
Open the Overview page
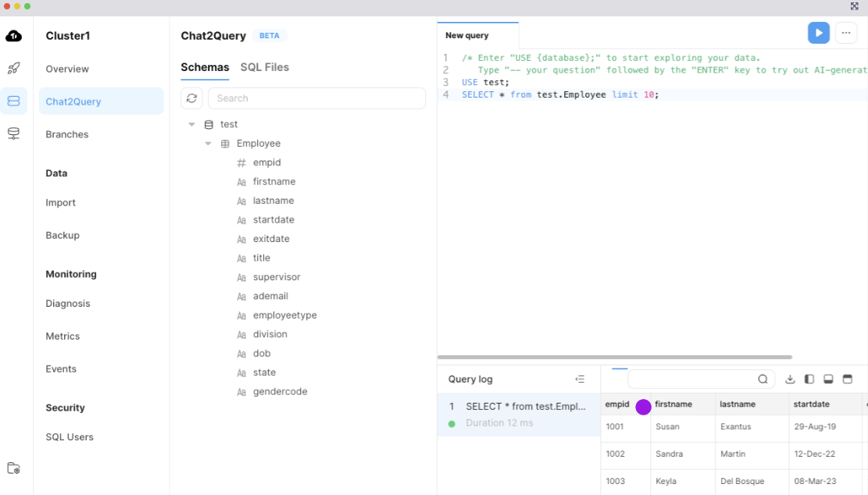pyautogui.click(x=67, y=69)
